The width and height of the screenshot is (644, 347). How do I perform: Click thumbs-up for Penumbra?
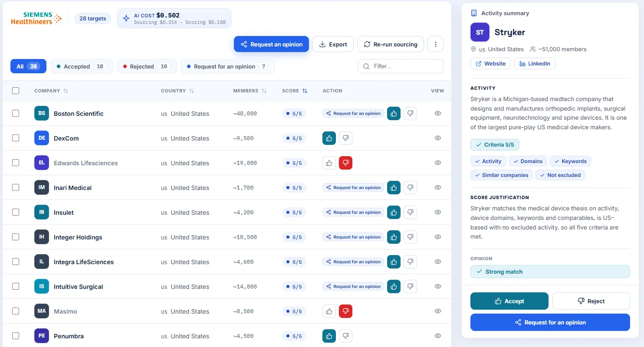coord(329,336)
